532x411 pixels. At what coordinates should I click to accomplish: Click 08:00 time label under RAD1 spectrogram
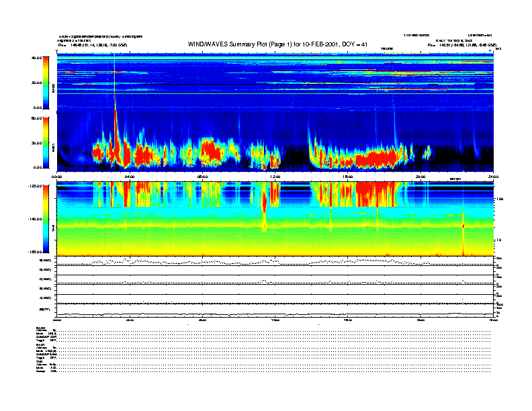(x=202, y=177)
